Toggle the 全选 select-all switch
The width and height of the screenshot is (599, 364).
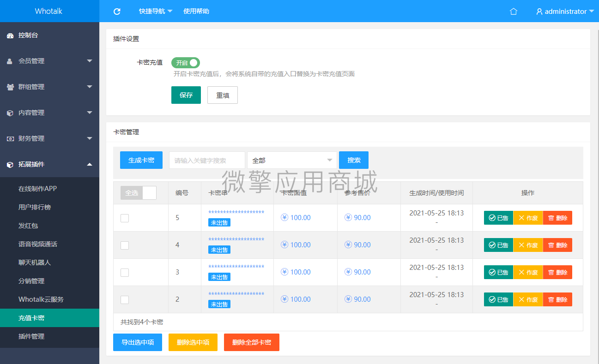pos(139,193)
